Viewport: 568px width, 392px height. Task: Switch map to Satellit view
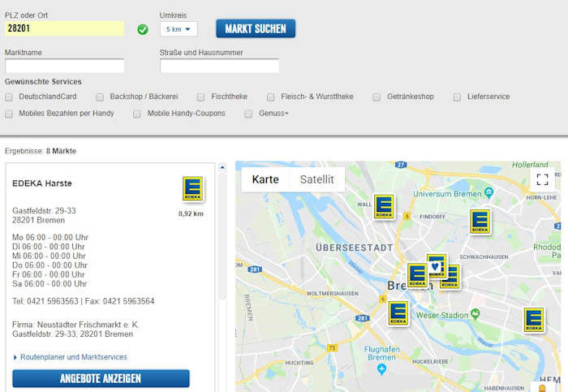(x=317, y=179)
